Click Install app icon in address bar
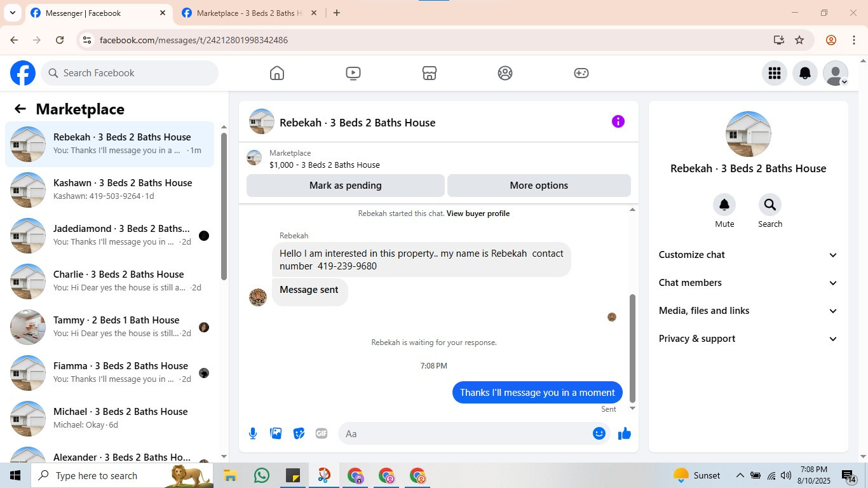The height and width of the screenshot is (488, 868). (x=779, y=40)
